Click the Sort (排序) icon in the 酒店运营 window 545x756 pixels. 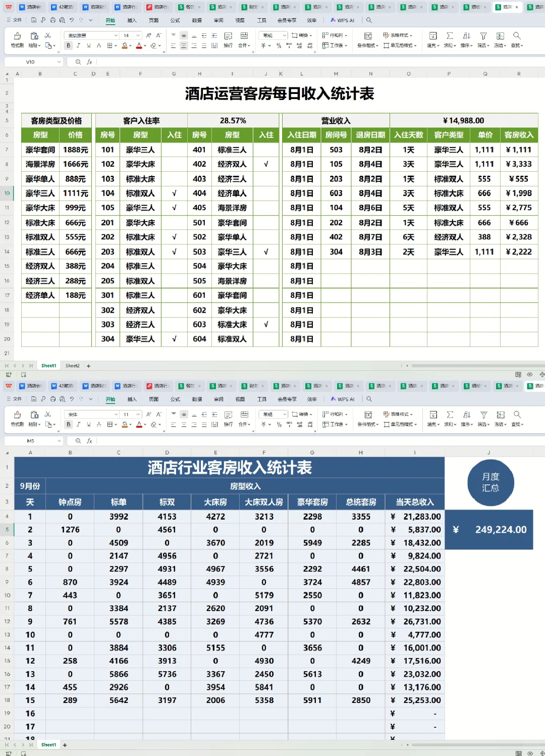pos(466,36)
